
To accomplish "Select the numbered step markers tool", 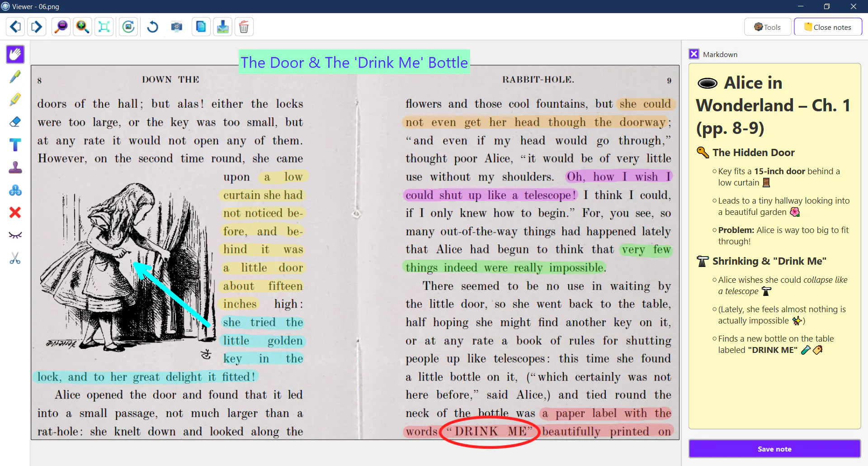I will pos(15,190).
